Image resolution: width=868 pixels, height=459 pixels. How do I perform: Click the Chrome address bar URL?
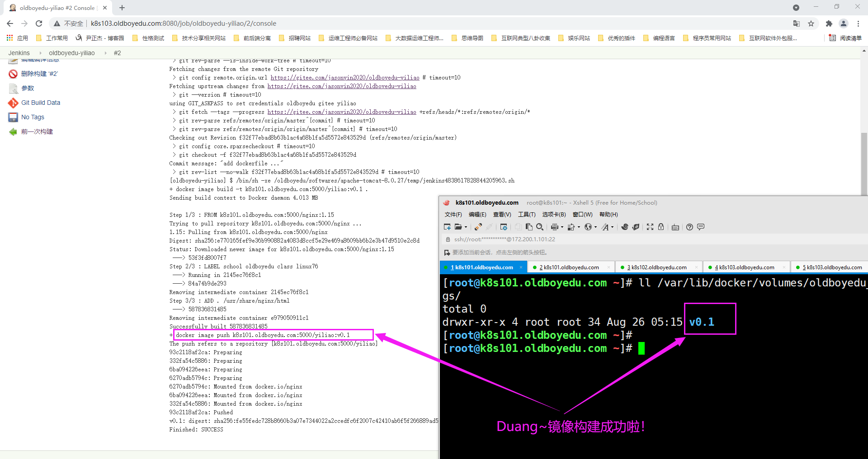tap(184, 23)
